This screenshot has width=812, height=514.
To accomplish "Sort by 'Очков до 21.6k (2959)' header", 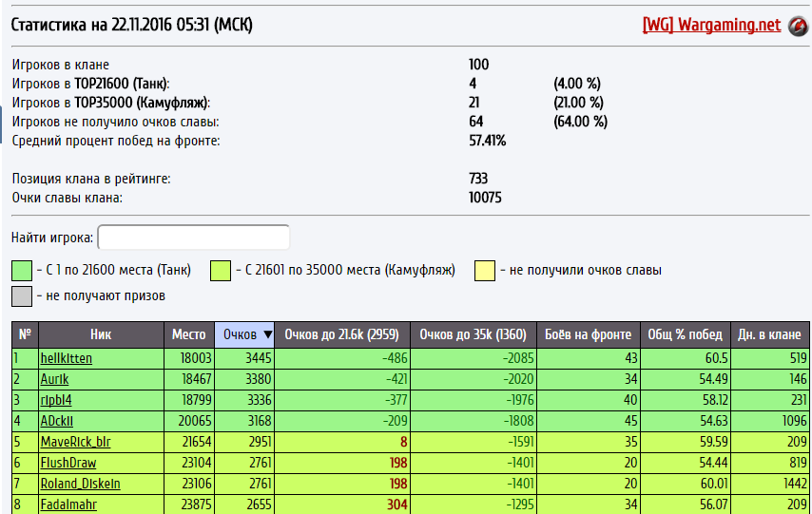I will point(341,334).
